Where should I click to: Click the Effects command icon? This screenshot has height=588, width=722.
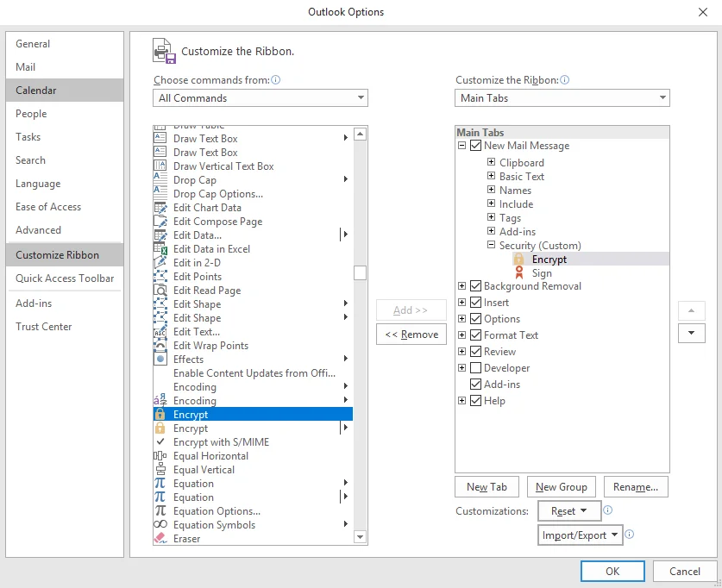coord(160,359)
